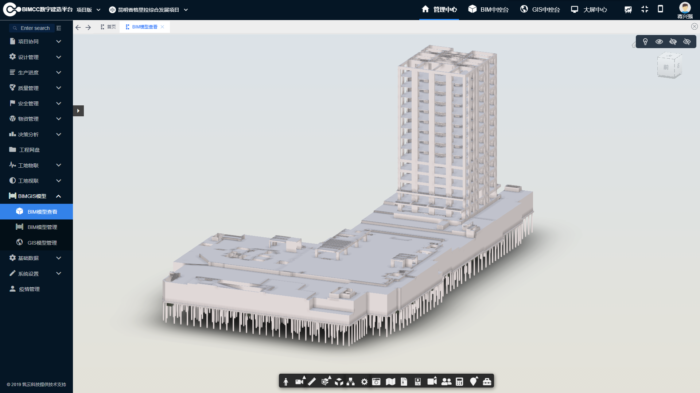
Task: Click the two-people users icon
Action: point(446,381)
